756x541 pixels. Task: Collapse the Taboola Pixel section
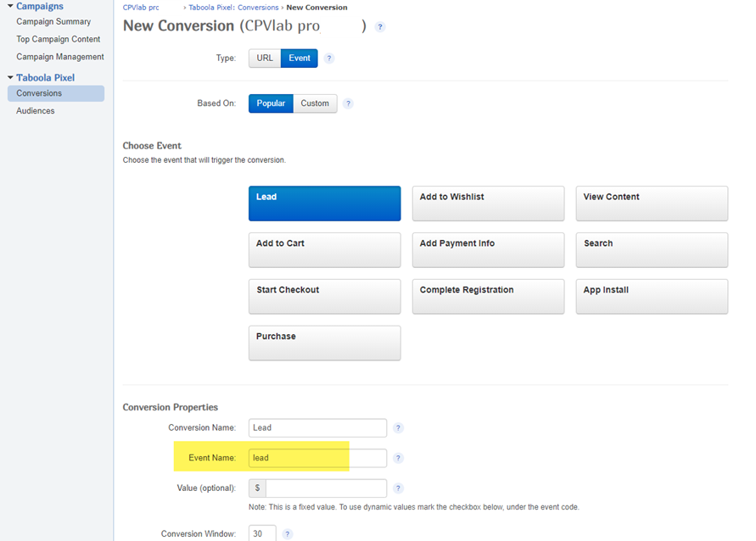click(8, 77)
